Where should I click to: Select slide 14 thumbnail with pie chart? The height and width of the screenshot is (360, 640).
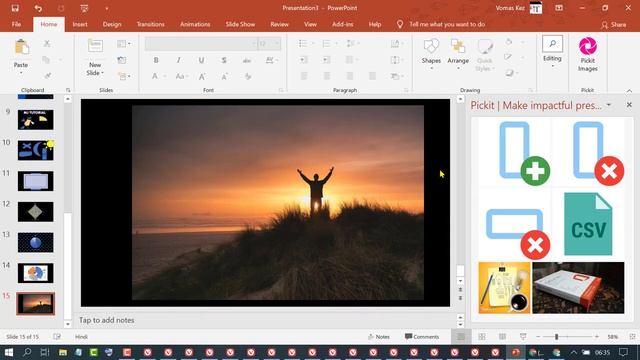pyautogui.click(x=36, y=273)
